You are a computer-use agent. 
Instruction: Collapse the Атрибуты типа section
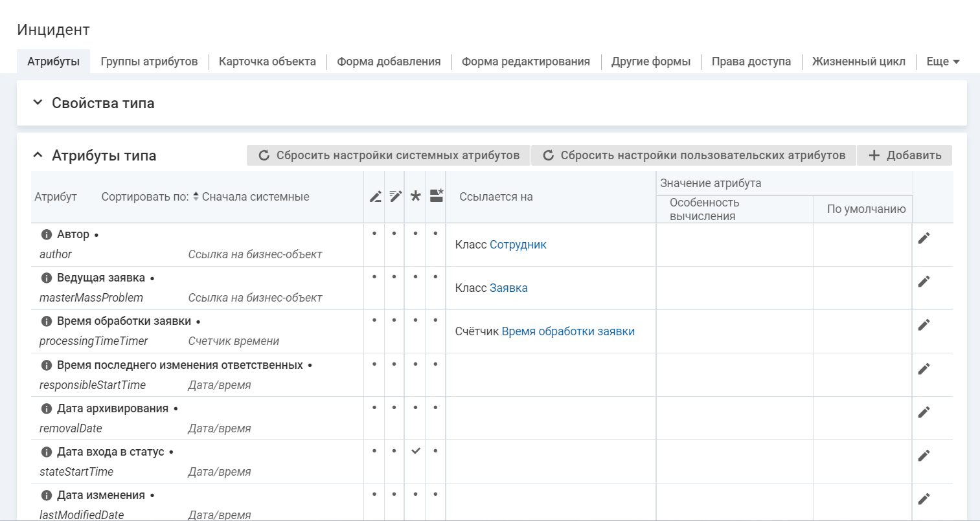[x=38, y=155]
